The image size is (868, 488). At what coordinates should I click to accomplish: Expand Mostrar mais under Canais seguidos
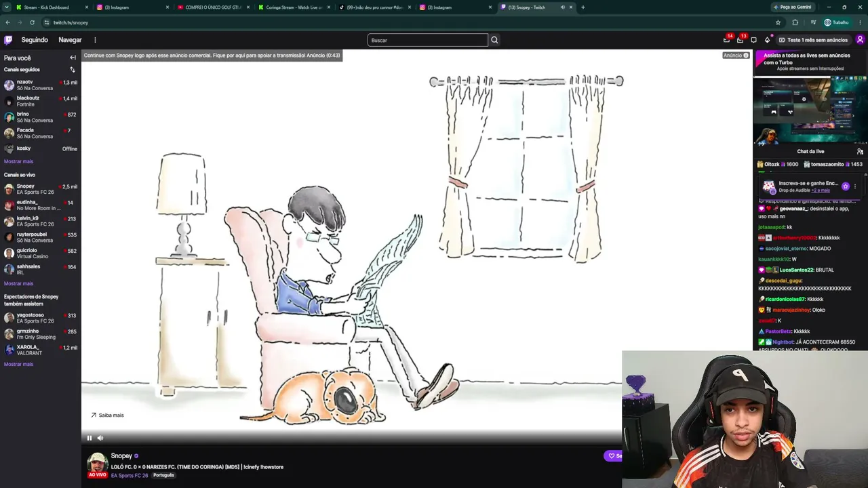(x=18, y=162)
